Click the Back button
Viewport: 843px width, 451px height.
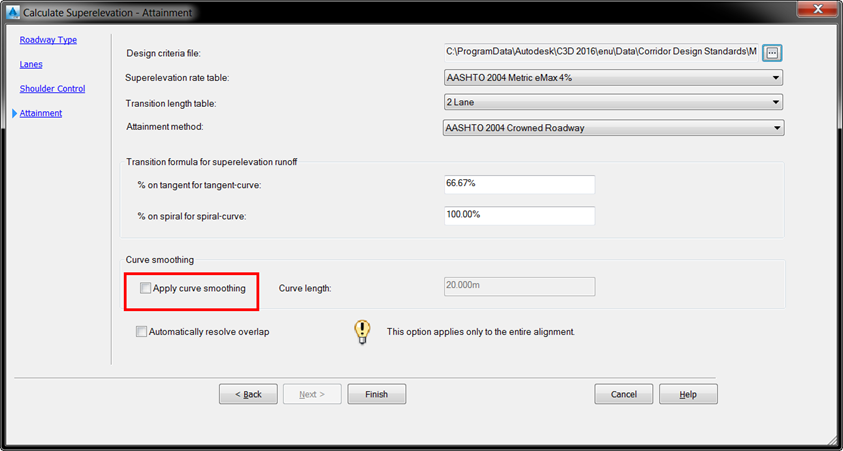248,394
